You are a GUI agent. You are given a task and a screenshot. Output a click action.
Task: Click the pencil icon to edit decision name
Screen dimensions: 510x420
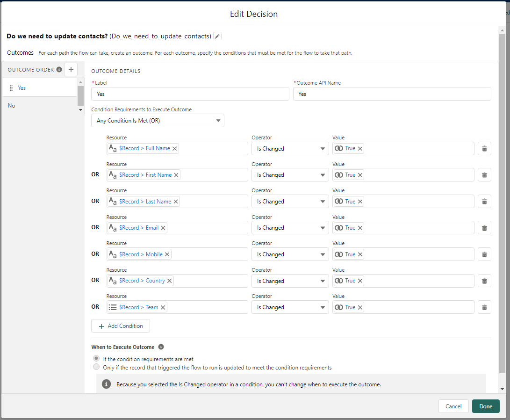coord(217,36)
